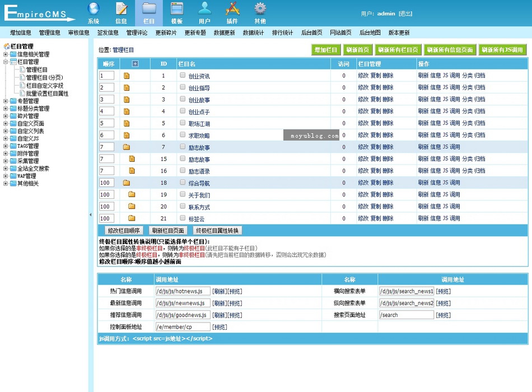Screen dimensions: 532x392
Task: Expand the 专题管理 tree node
Action: click(x=6, y=101)
